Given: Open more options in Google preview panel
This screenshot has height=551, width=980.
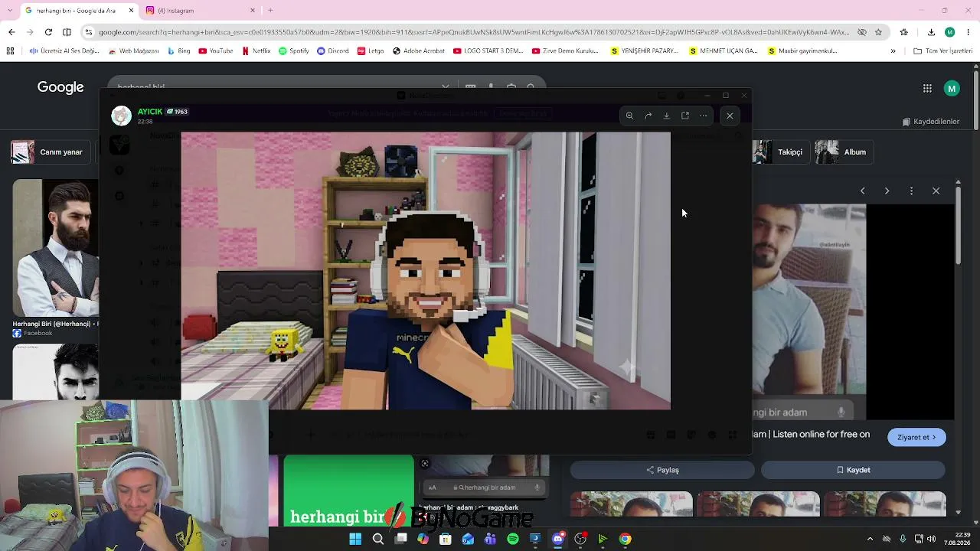Looking at the screenshot, I should [911, 191].
